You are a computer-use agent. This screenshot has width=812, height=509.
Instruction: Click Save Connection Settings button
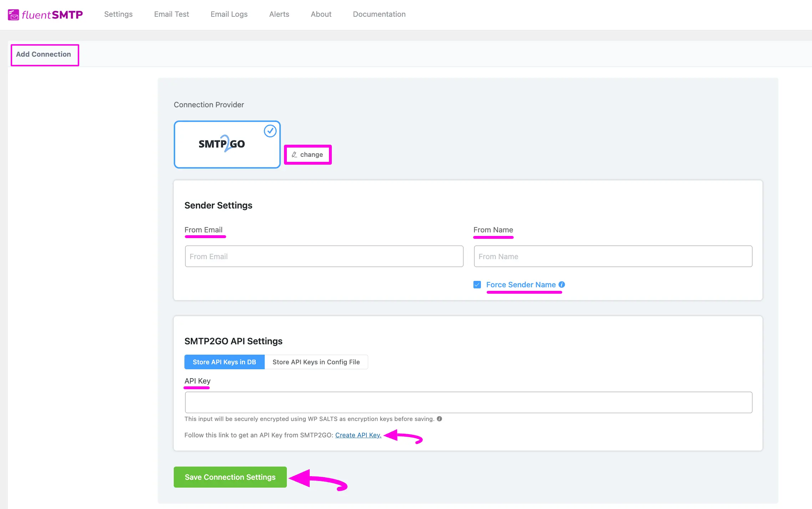point(230,477)
